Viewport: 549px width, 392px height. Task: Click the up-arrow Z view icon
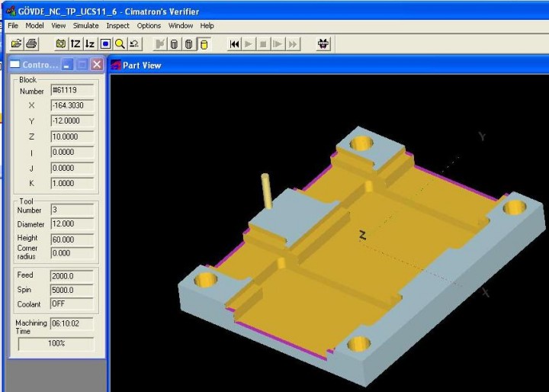tap(75, 44)
